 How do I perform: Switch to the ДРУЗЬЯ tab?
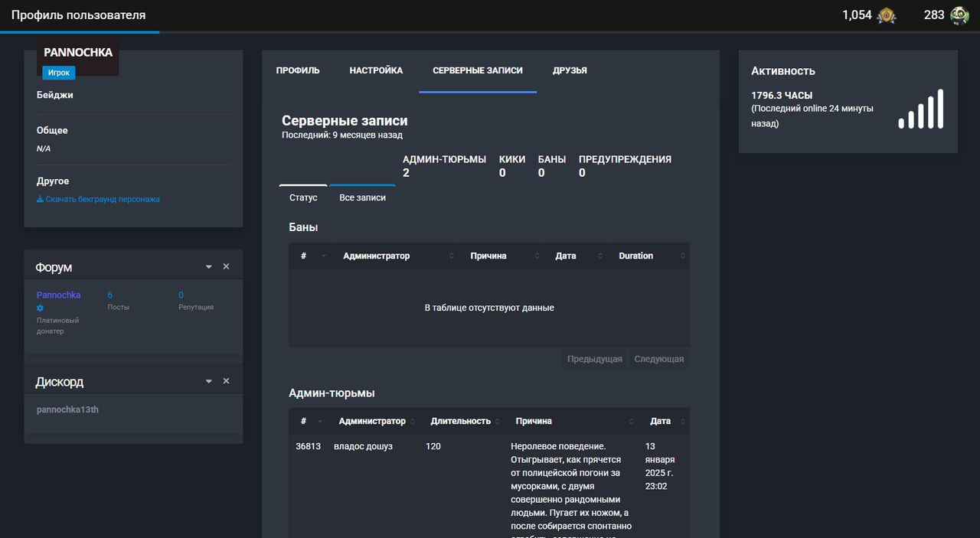pos(570,70)
